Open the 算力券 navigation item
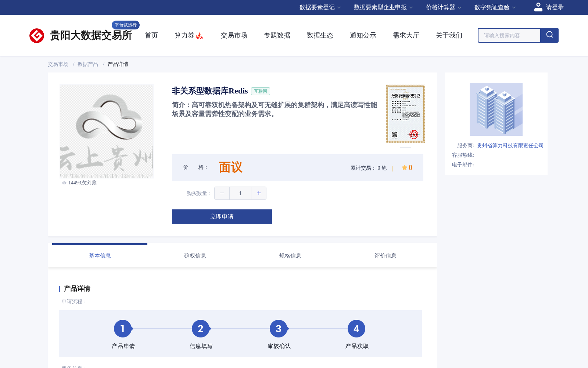 tap(184, 35)
